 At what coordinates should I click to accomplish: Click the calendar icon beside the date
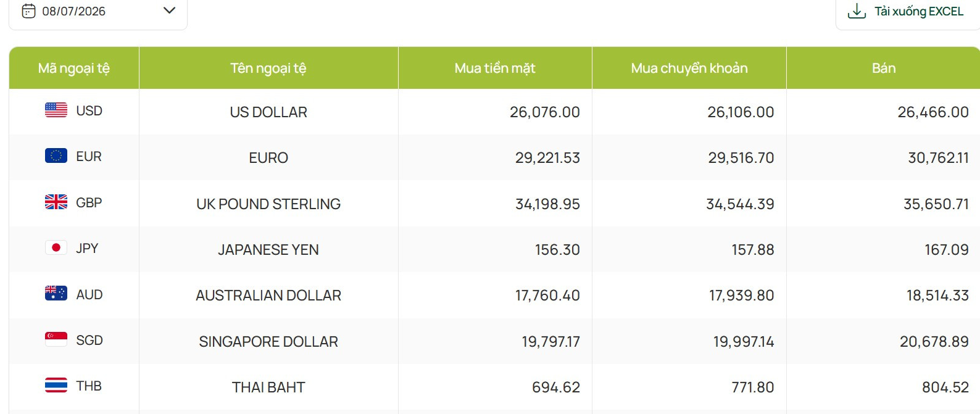28,11
